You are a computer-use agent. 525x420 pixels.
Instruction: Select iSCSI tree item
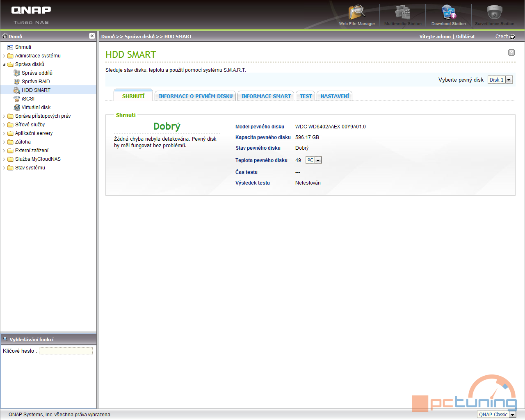28,99
